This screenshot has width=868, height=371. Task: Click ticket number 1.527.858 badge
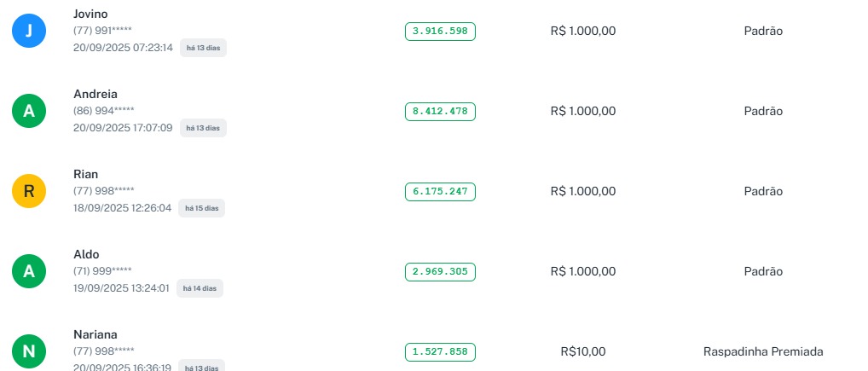pyautogui.click(x=440, y=351)
